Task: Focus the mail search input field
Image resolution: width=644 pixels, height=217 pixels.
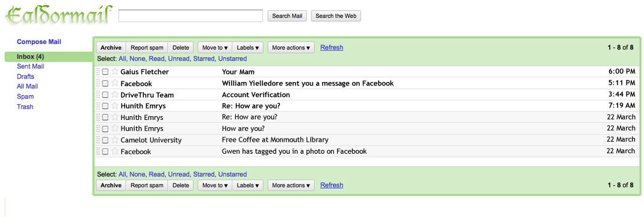Action: coord(191,16)
